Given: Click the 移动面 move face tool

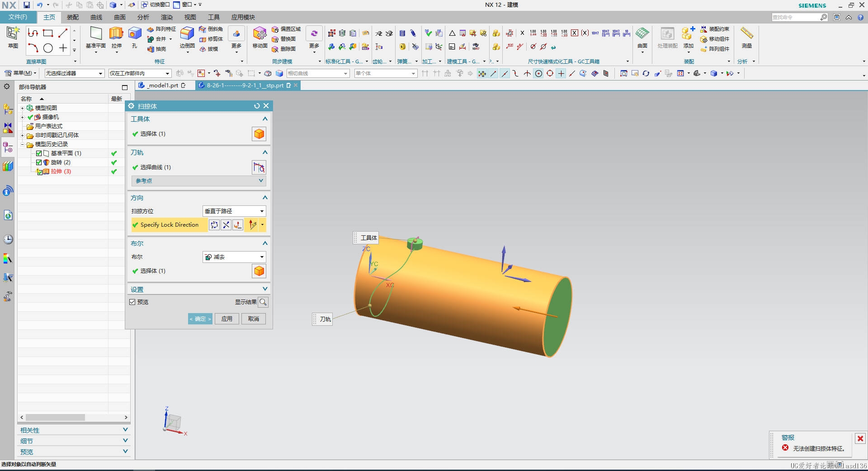Looking at the screenshot, I should click(260, 37).
